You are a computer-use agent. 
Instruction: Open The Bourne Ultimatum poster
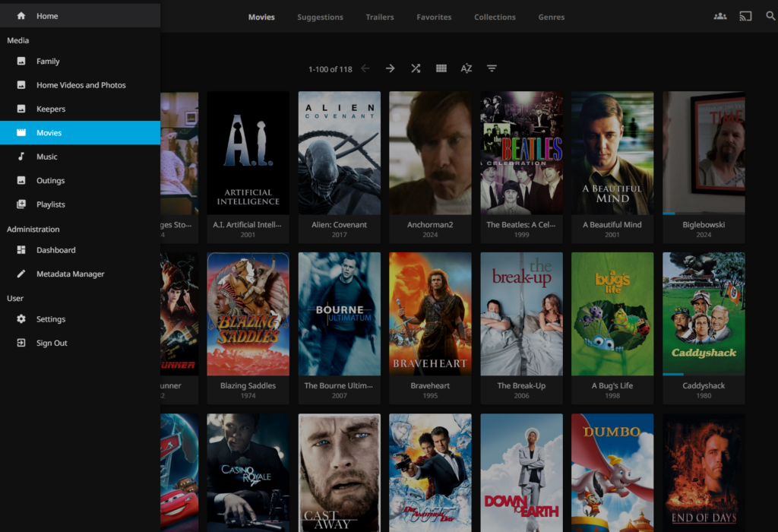click(340, 314)
